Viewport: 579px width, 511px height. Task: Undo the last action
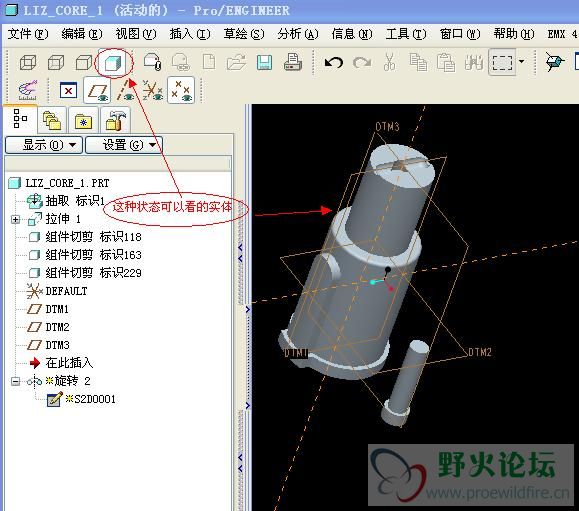pyautogui.click(x=333, y=62)
